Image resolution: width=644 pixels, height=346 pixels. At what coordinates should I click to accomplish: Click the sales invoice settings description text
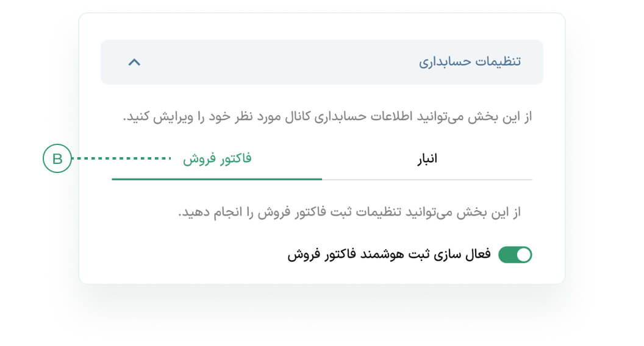click(x=349, y=213)
